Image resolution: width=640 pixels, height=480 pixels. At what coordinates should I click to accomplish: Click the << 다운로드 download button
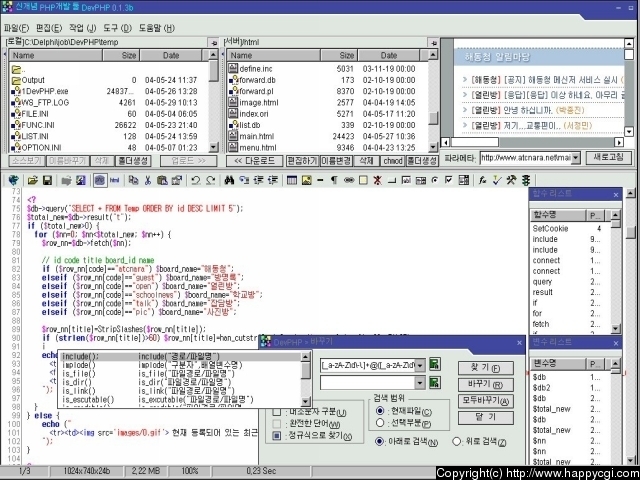tap(254, 161)
